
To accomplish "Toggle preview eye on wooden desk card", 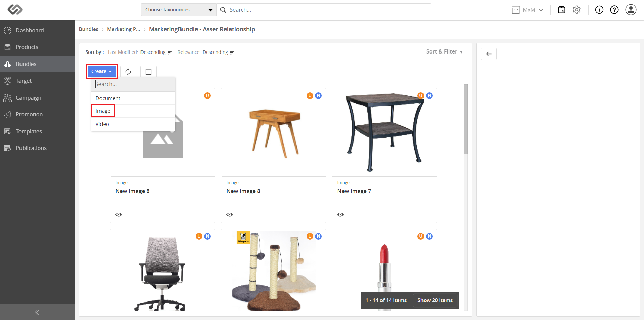I will (x=230, y=215).
